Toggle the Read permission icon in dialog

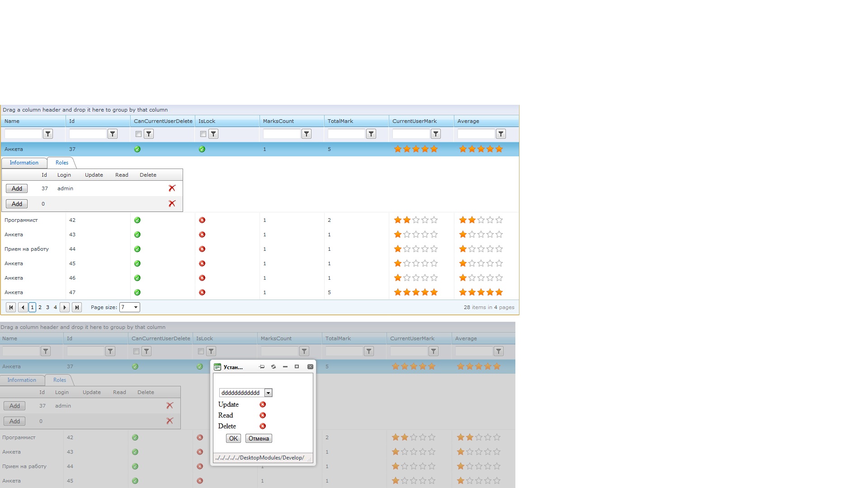pos(263,416)
